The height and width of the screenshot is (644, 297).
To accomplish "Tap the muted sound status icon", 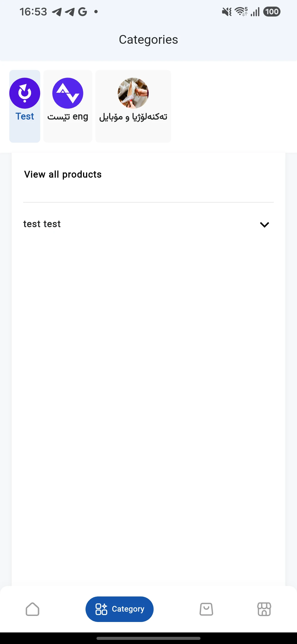I will (227, 12).
